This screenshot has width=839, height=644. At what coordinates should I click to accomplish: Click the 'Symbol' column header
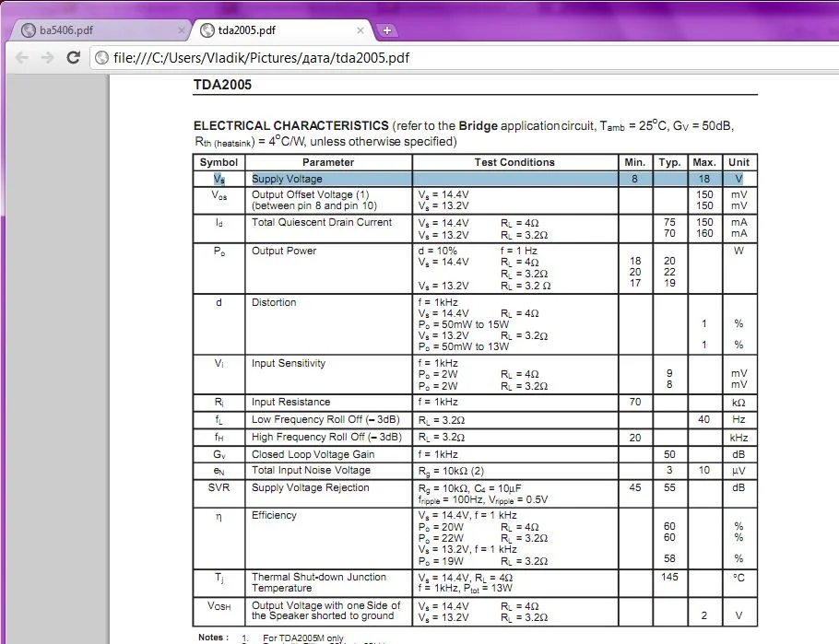coord(219,162)
